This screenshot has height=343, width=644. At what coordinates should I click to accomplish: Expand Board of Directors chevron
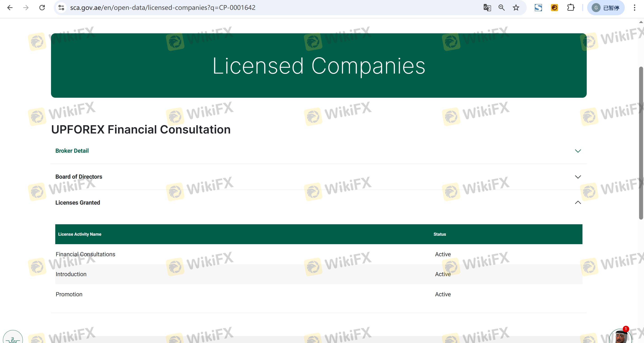pos(578,177)
